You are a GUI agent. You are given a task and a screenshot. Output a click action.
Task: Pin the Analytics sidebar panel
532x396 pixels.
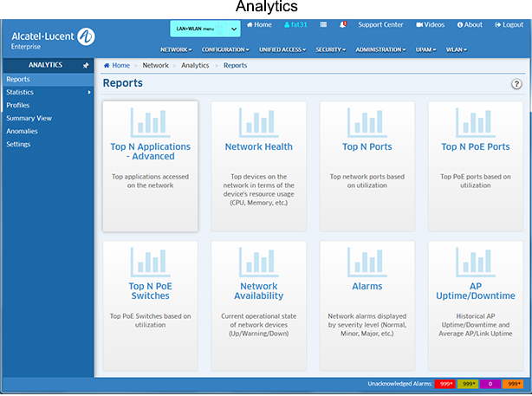point(85,65)
